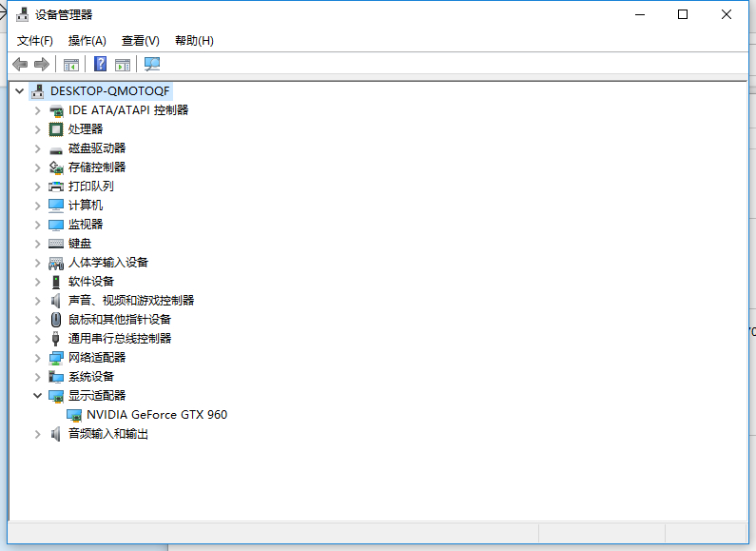Expand the 声音、视频和游戏控制器 node
This screenshot has height=551, width=756.
point(38,301)
